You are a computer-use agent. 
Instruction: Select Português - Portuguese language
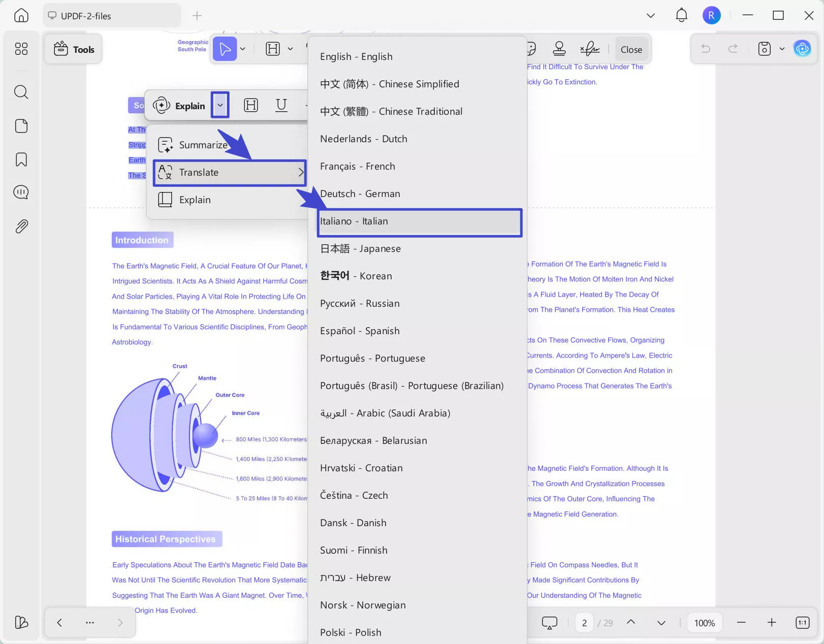click(417, 358)
